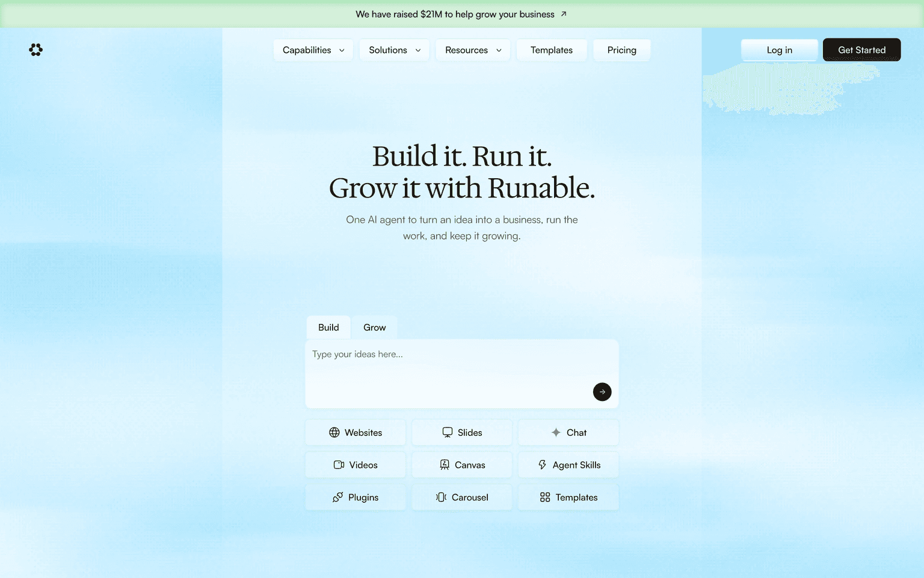This screenshot has height=578, width=924.
Task: Click the easel icon on Canvas
Action: pyautogui.click(x=445, y=465)
